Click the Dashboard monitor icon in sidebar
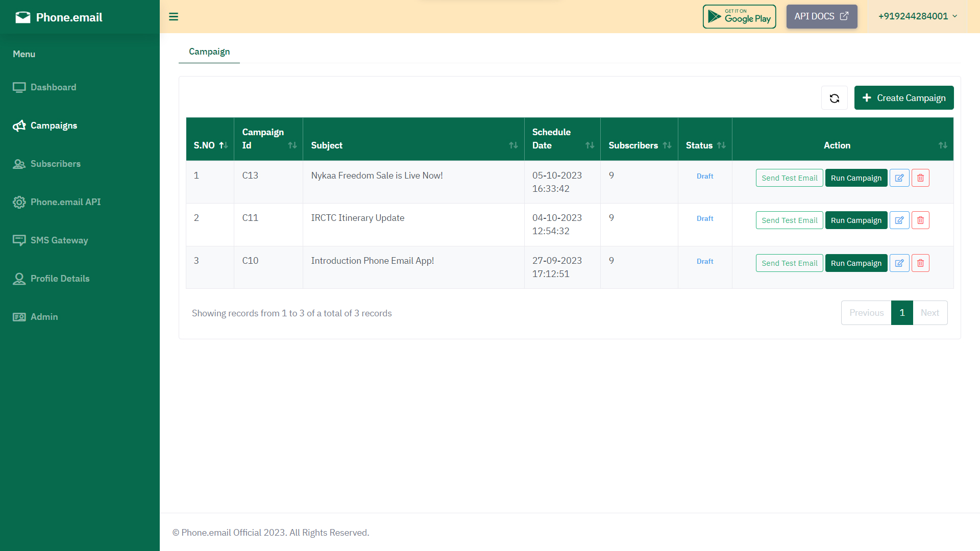This screenshot has width=980, height=551. coord(19,88)
